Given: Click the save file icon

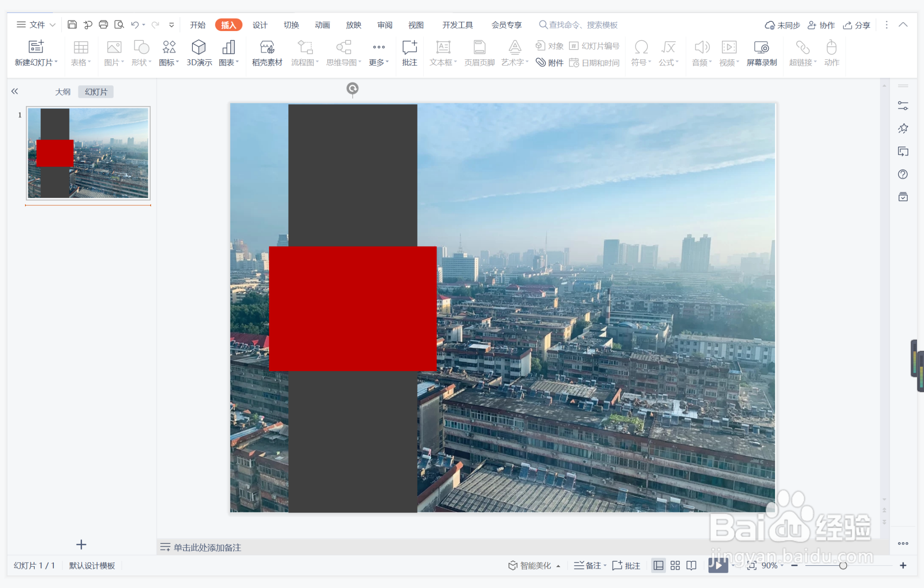Looking at the screenshot, I should click(72, 25).
